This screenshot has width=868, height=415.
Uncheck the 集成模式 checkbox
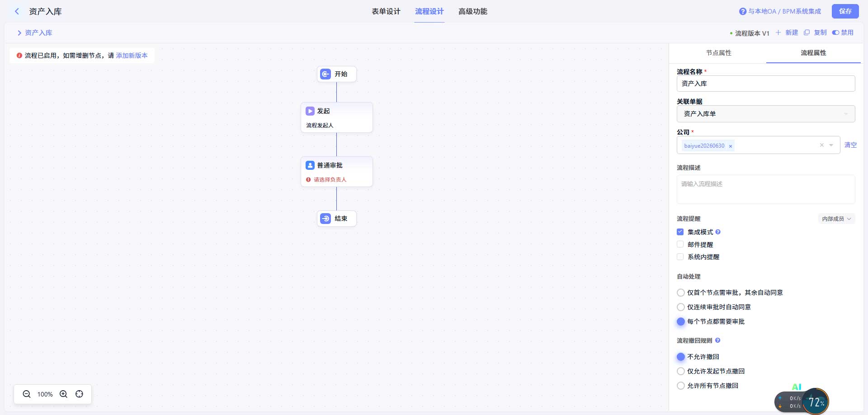[680, 232]
